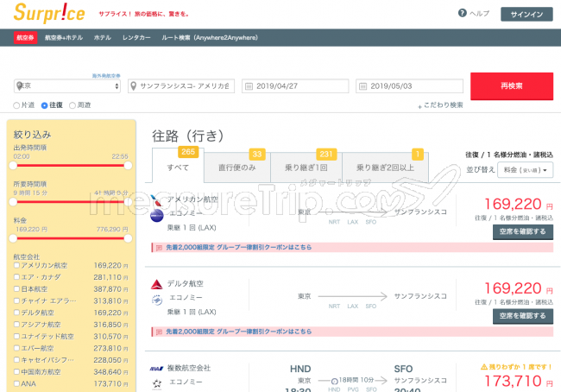Click the SkyTeam alliance icon under Delta
The width and height of the screenshot is (561, 392).
pyautogui.click(x=157, y=300)
